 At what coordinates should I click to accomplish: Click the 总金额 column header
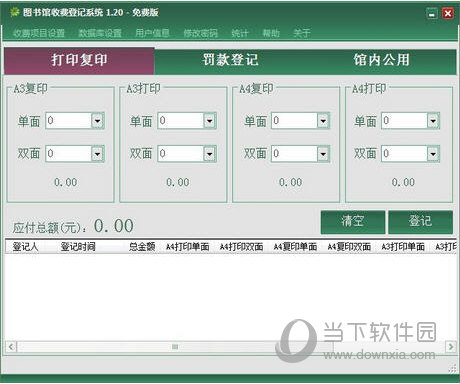pyautogui.click(x=142, y=247)
